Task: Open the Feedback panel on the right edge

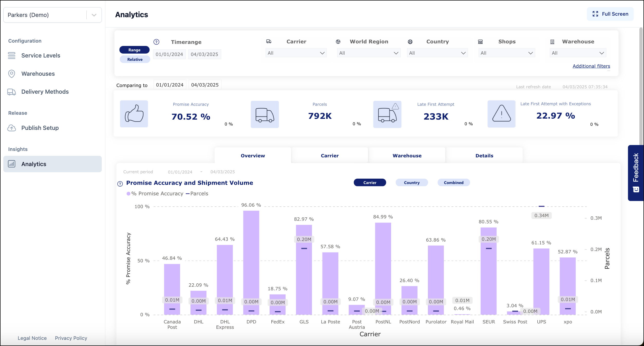Action: (x=637, y=172)
